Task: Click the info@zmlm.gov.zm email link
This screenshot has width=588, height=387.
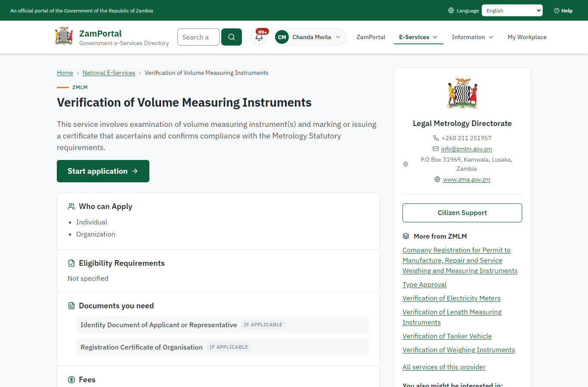Action: (x=467, y=149)
